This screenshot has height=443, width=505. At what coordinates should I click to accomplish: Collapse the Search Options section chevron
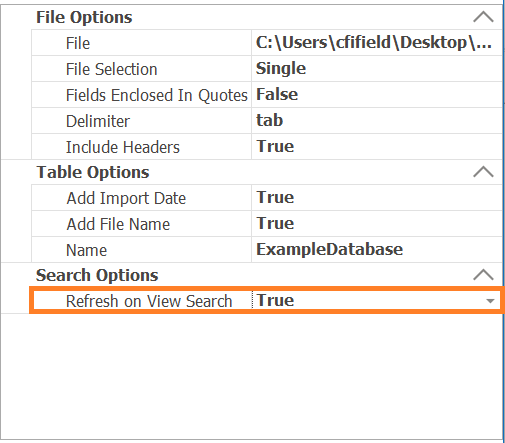coord(483,275)
